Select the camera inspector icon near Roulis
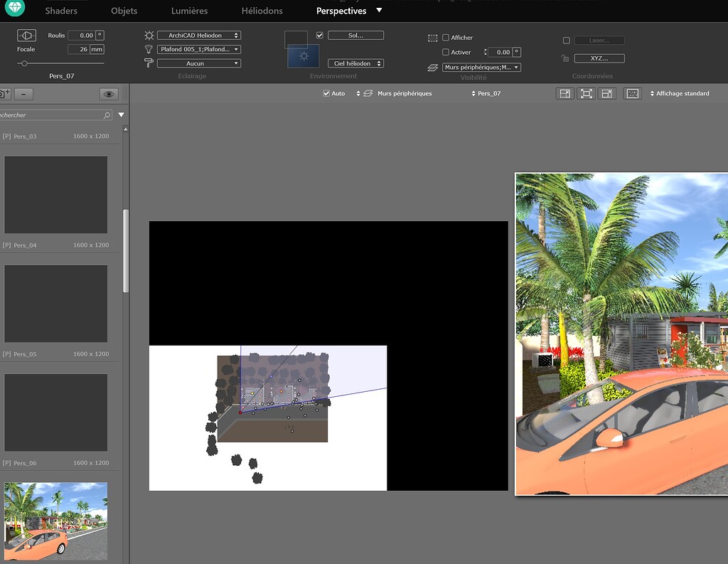 (26, 35)
